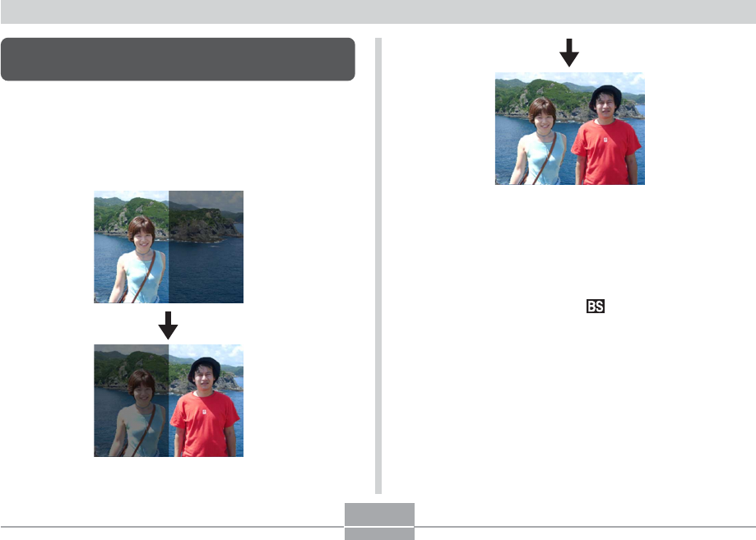The image size is (756, 540).
Task: Click the red shirt in the combined photo
Action: point(606,150)
